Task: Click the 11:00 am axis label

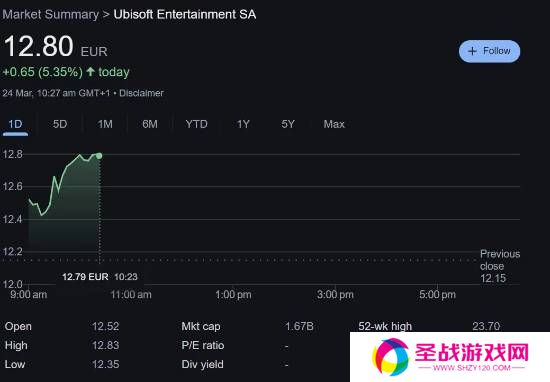Action: point(131,295)
